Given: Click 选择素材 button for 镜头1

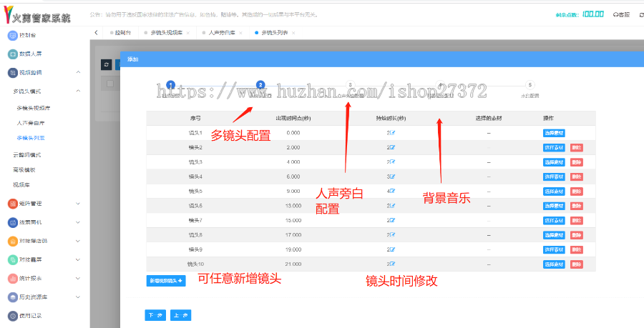Looking at the screenshot, I should 554,133.
